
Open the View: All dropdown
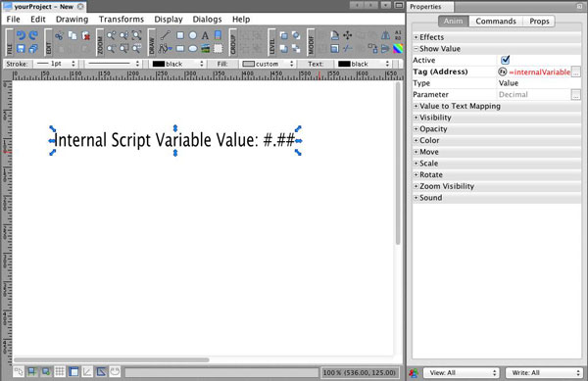[462, 372]
